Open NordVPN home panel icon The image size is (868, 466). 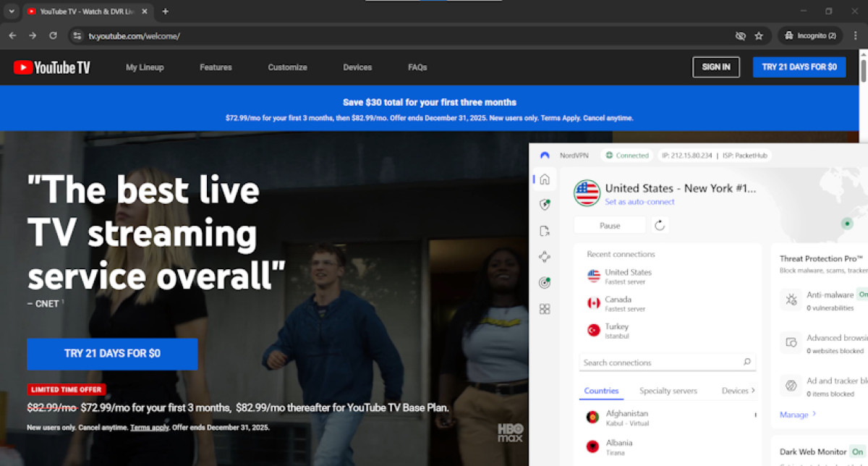click(545, 179)
